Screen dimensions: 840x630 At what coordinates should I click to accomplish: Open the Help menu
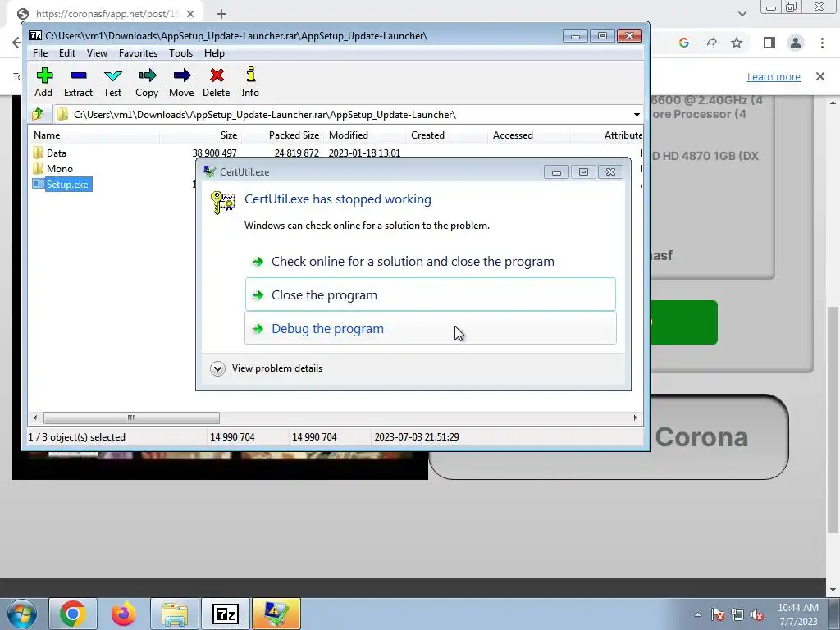coord(214,53)
